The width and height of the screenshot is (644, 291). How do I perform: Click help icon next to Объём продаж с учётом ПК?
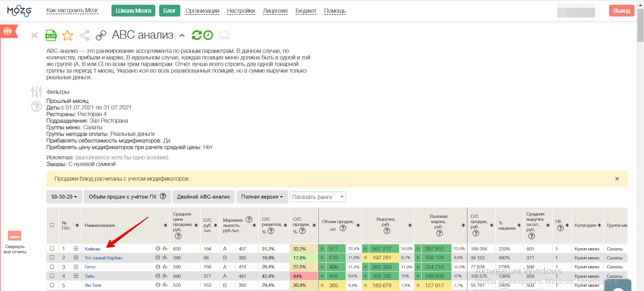163,197
